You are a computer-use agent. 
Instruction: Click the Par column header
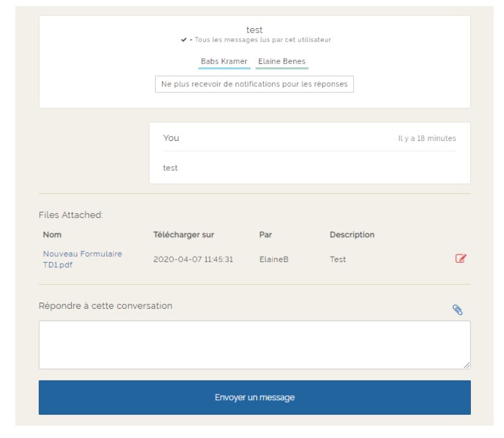(265, 235)
